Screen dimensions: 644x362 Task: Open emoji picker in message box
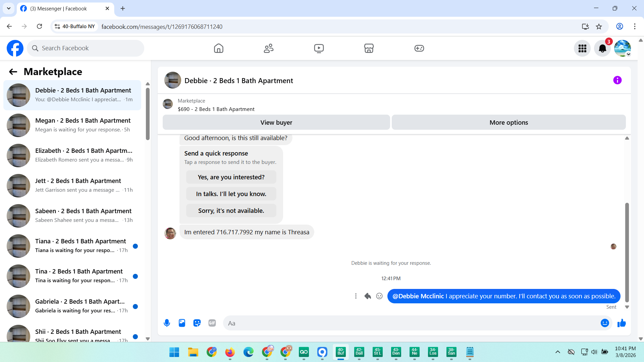click(x=605, y=323)
